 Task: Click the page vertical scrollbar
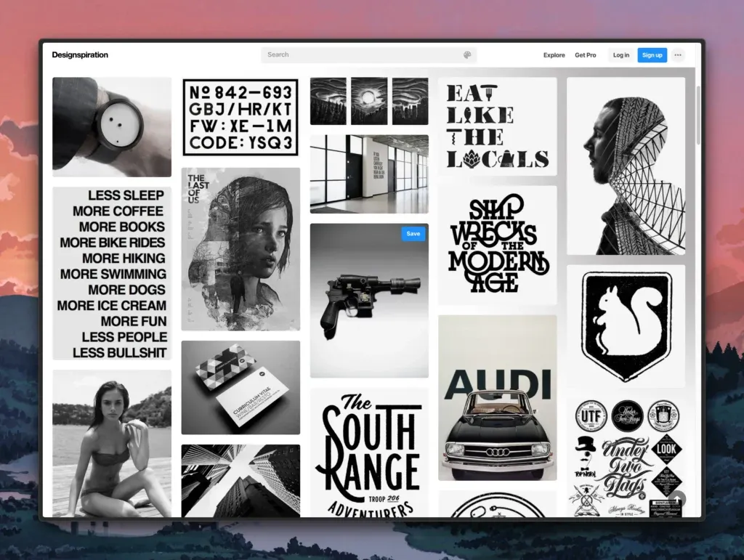coord(698,116)
